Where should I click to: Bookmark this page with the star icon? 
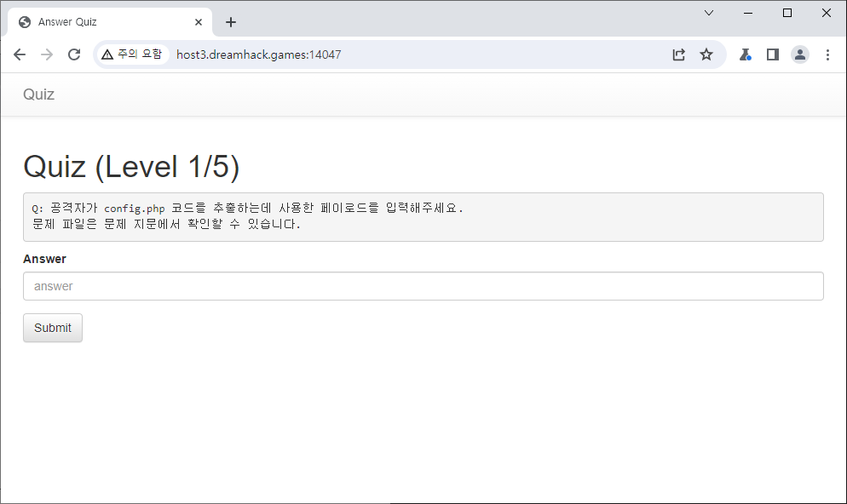pyautogui.click(x=706, y=54)
